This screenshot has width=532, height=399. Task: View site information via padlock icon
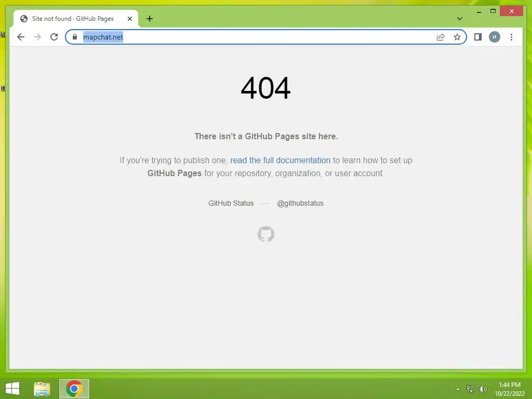(x=75, y=37)
